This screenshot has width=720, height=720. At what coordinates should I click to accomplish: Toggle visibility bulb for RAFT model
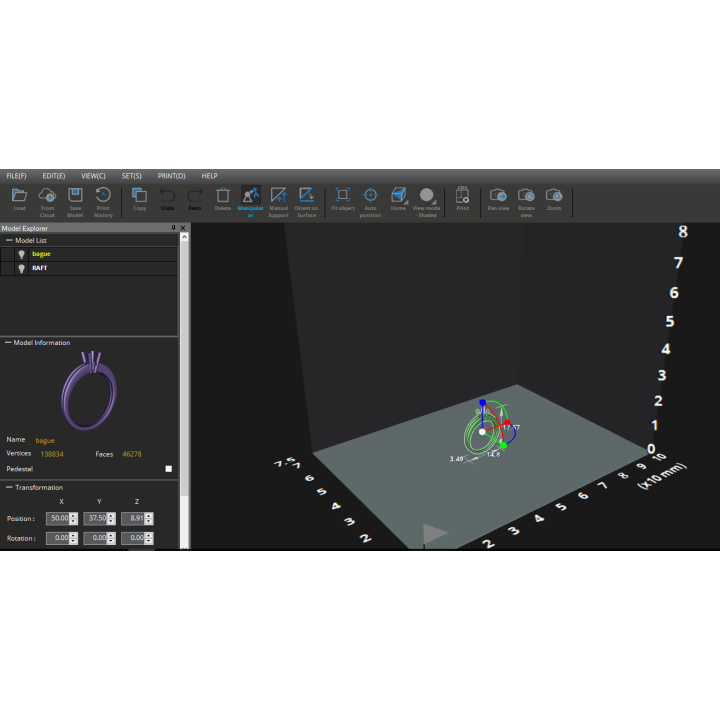(x=21, y=268)
